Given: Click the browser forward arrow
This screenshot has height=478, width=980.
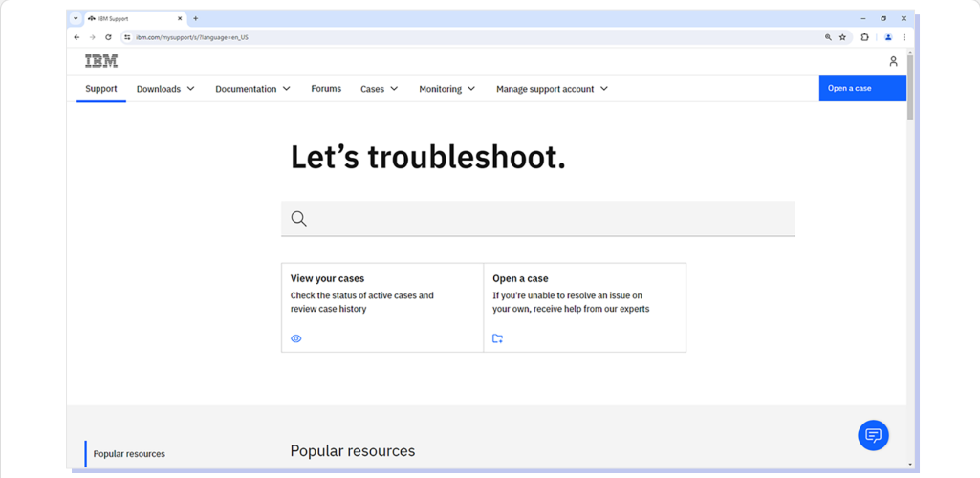Looking at the screenshot, I should [x=93, y=37].
